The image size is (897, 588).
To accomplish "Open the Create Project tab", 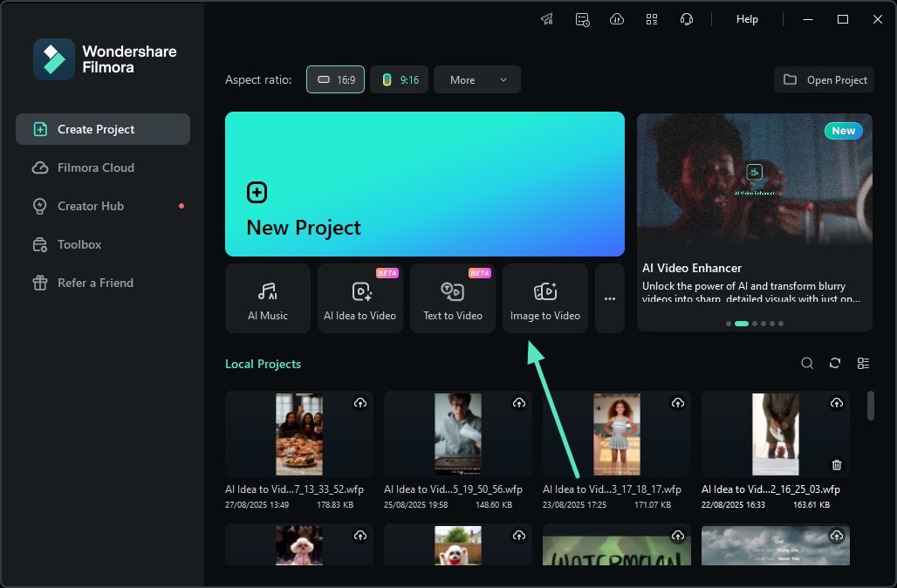I will click(103, 129).
